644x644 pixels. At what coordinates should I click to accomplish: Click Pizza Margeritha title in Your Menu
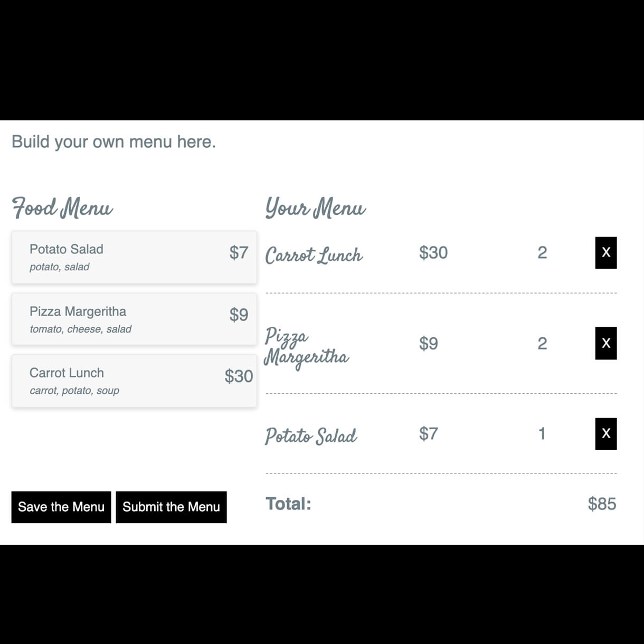point(307,347)
